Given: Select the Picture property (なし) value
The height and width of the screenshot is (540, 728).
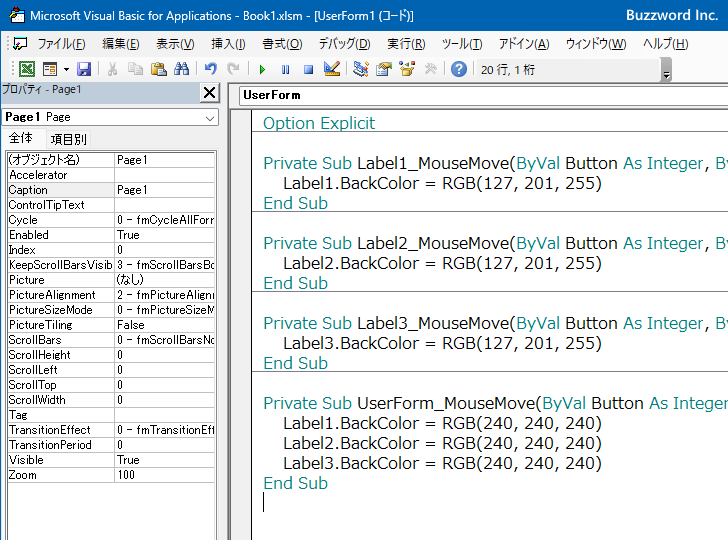Looking at the screenshot, I should click(164, 280).
